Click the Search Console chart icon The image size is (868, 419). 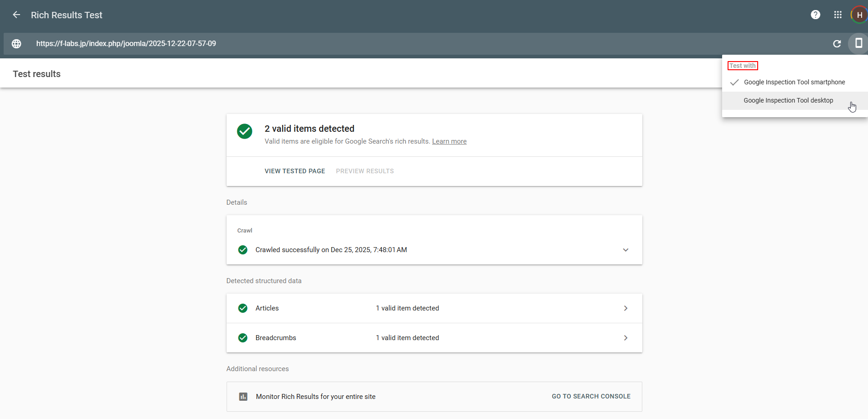pyautogui.click(x=243, y=397)
